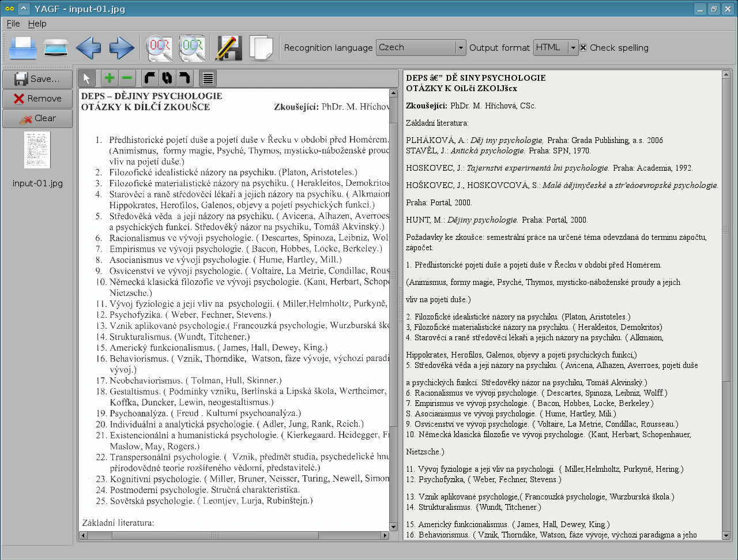Open Recognition language dropdown showing Czech

[x=421, y=48]
